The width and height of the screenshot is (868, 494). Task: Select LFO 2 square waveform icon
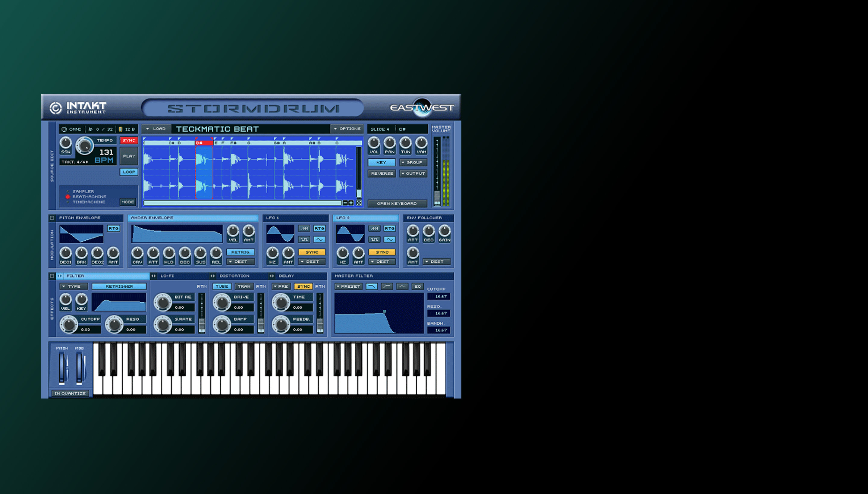[374, 239]
